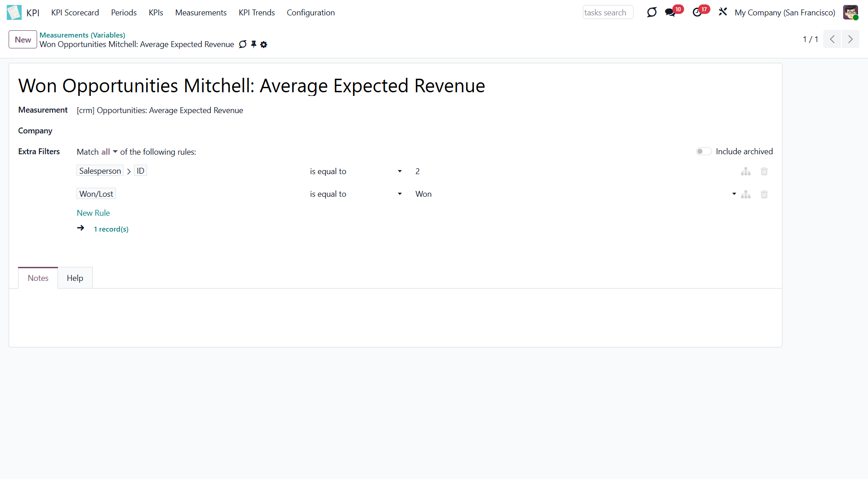Add branch to Won/Lost rule

coord(746,194)
